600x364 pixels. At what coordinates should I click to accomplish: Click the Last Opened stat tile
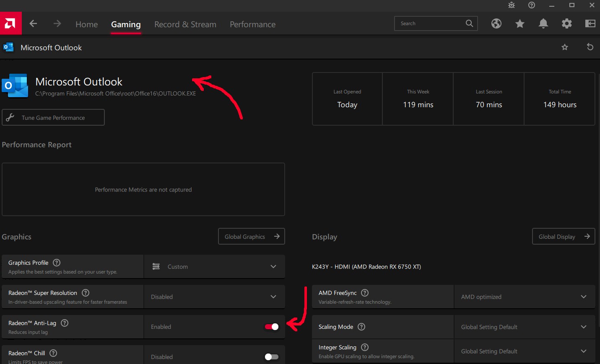(347, 99)
